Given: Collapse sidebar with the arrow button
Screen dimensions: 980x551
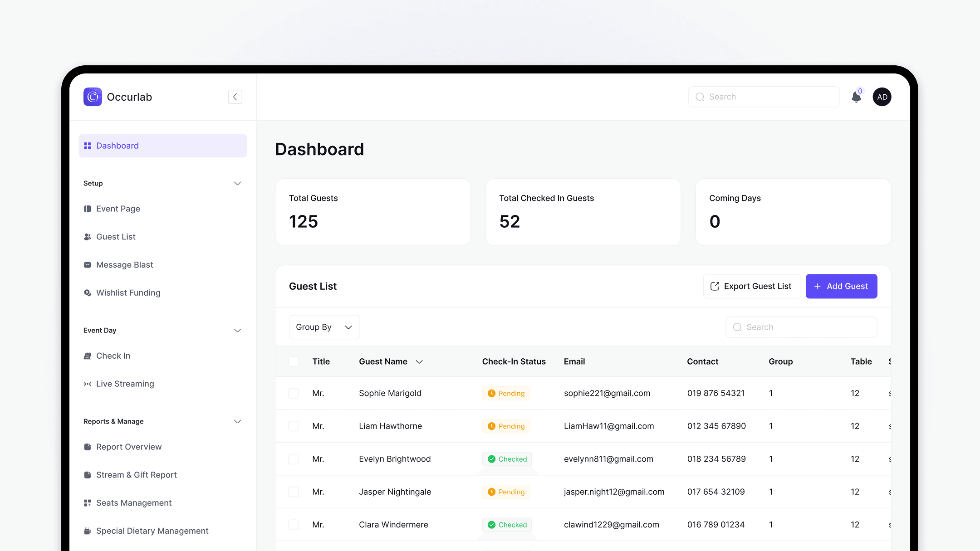Looking at the screenshot, I should tap(235, 97).
